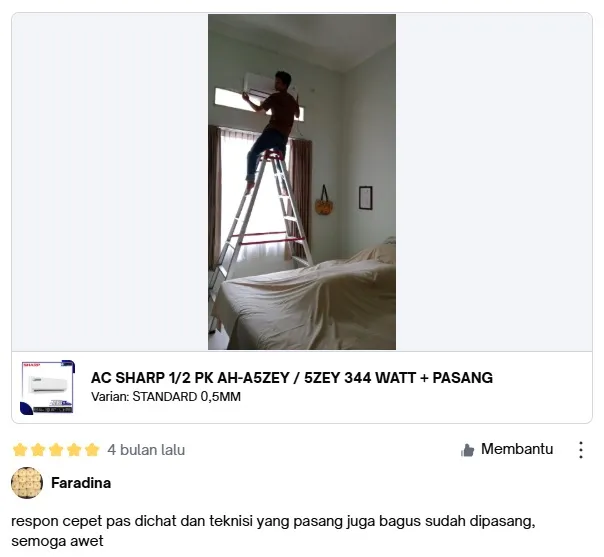Click the blank area right of the photo
This screenshot has height=557, width=604.
(x=493, y=182)
